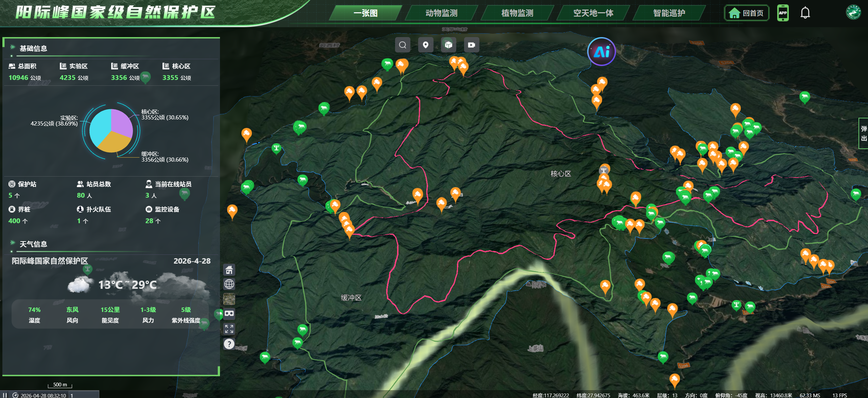Click the 3D cube layer icon
This screenshot has width=868, height=398.
tap(448, 45)
